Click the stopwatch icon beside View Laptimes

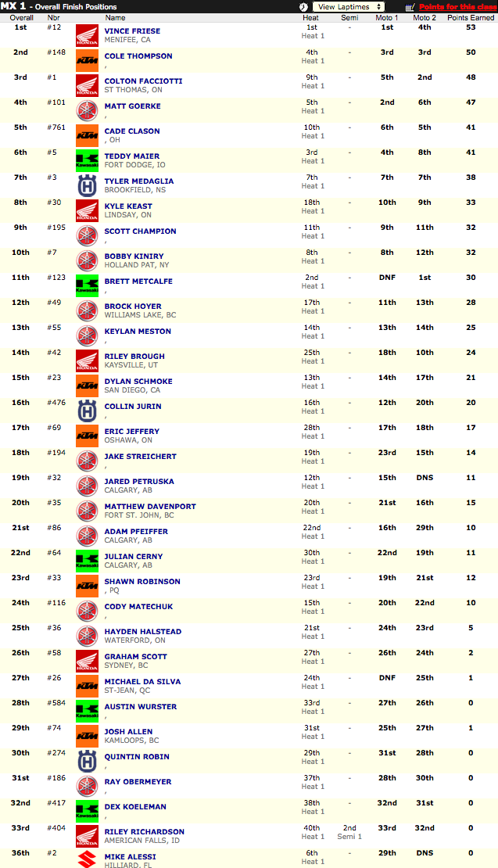coord(303,6)
